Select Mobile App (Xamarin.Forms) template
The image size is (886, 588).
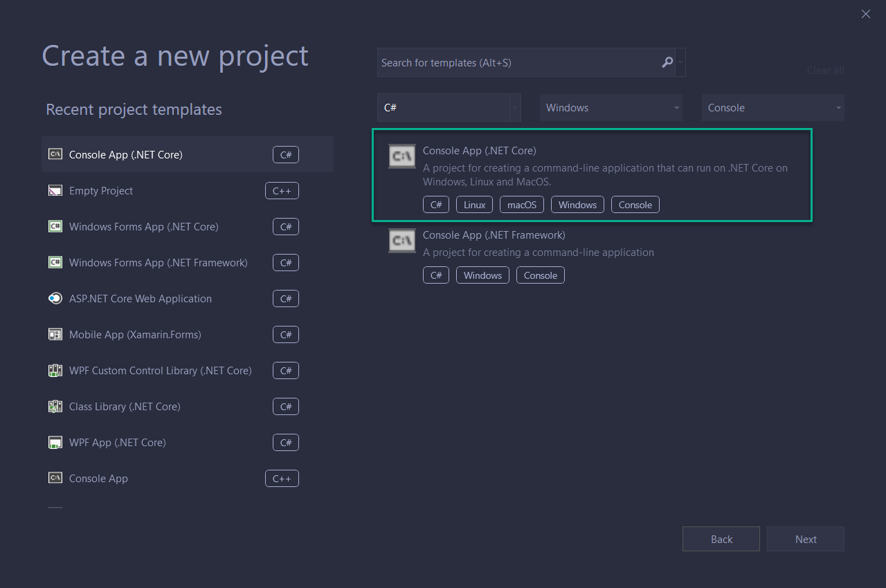coord(188,334)
